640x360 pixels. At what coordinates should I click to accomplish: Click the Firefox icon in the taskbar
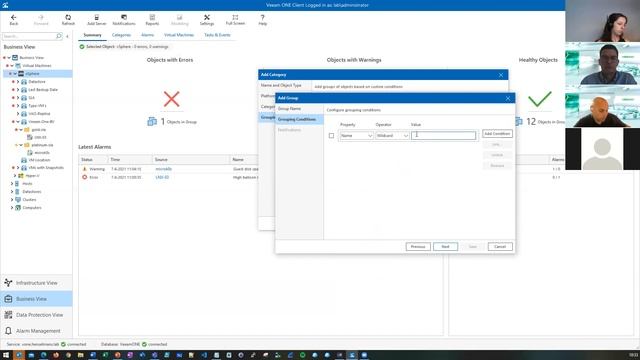point(56,355)
